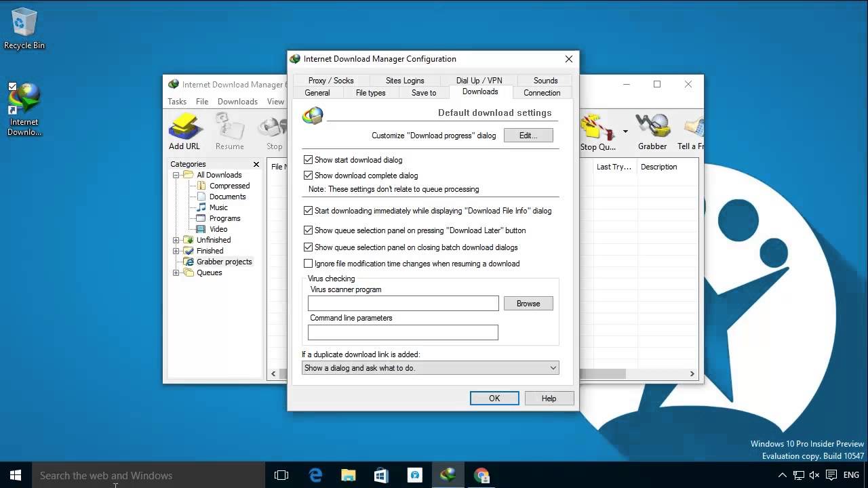Click the Add URL toolbar icon

[x=185, y=131]
